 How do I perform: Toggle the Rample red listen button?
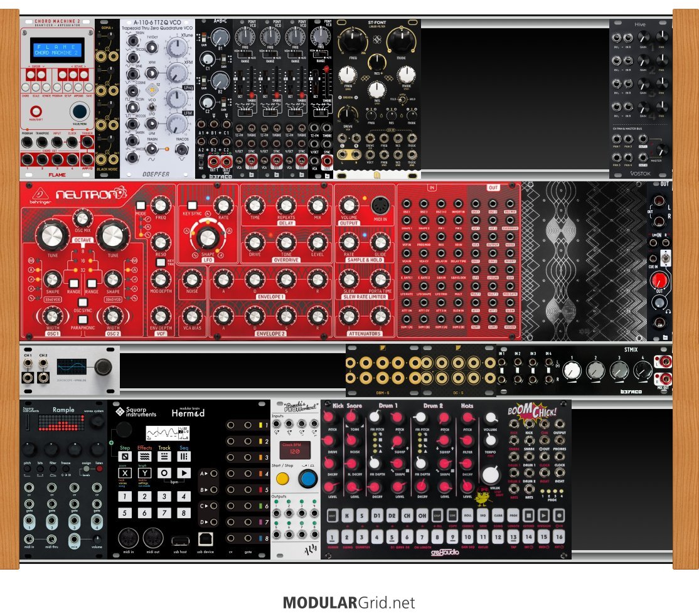99,469
